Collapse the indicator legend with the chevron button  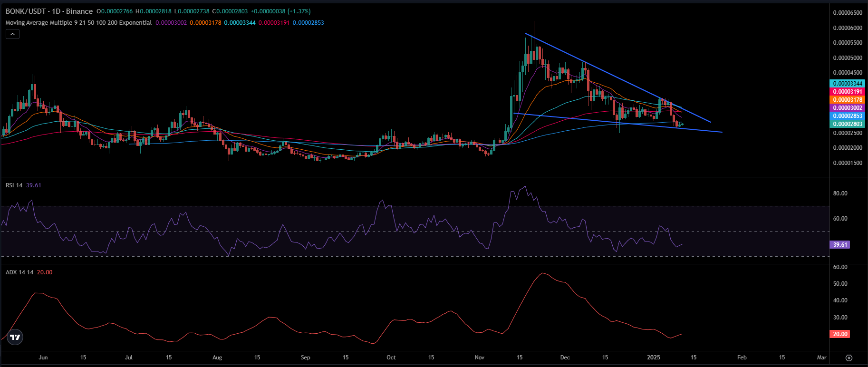point(12,34)
